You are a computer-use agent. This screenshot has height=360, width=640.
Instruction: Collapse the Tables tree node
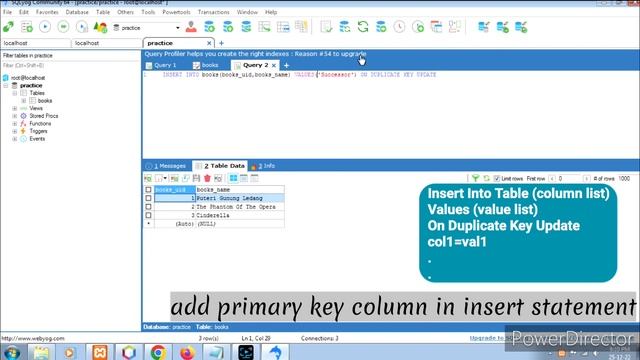click(x=15, y=93)
